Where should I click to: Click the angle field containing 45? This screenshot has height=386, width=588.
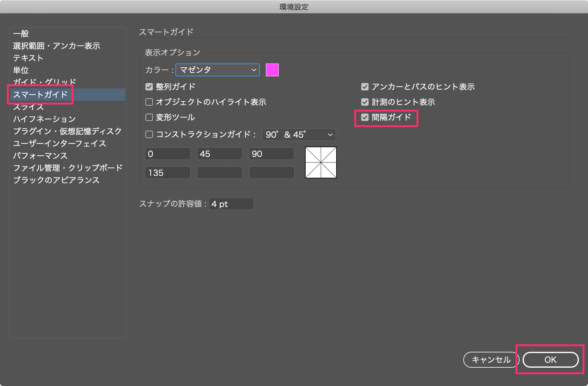(220, 154)
